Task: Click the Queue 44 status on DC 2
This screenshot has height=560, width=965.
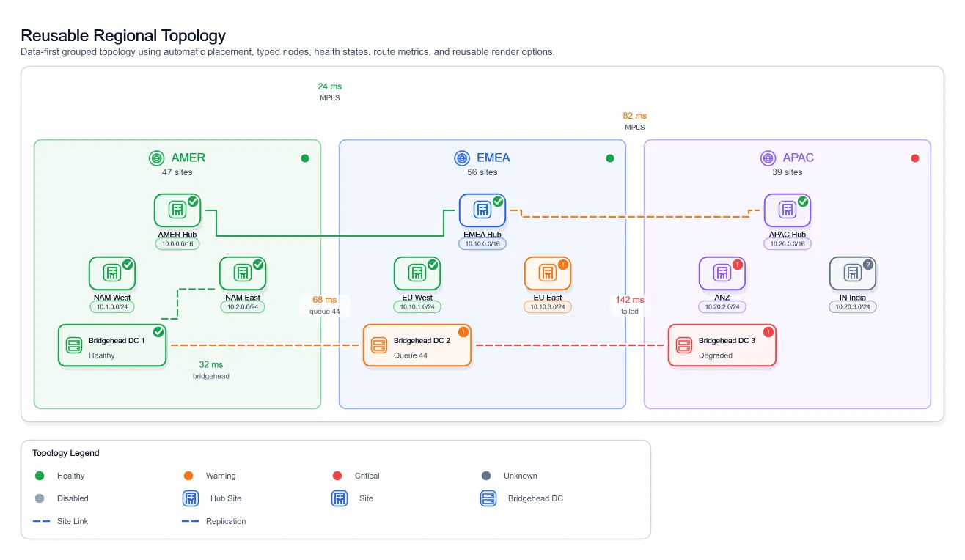Action: click(411, 355)
